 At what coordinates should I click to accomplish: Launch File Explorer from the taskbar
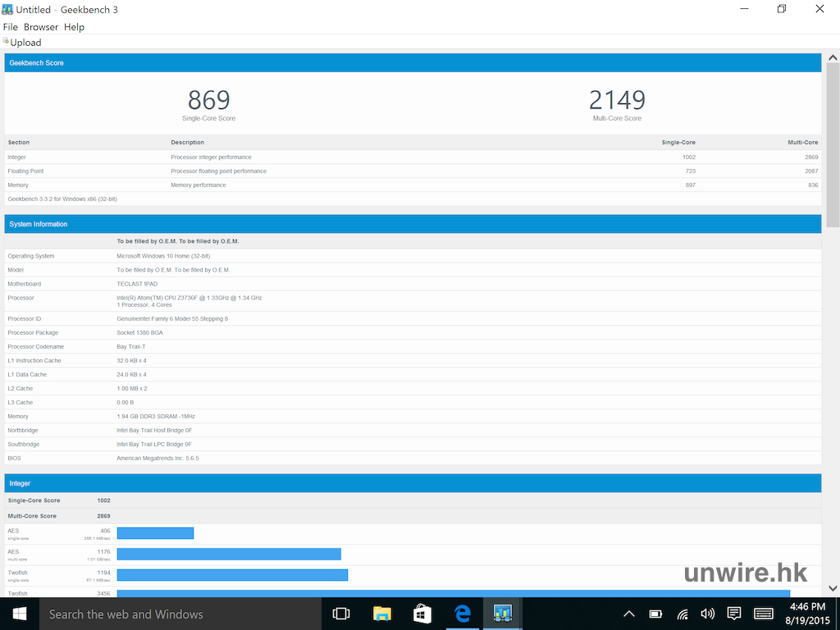click(381, 614)
